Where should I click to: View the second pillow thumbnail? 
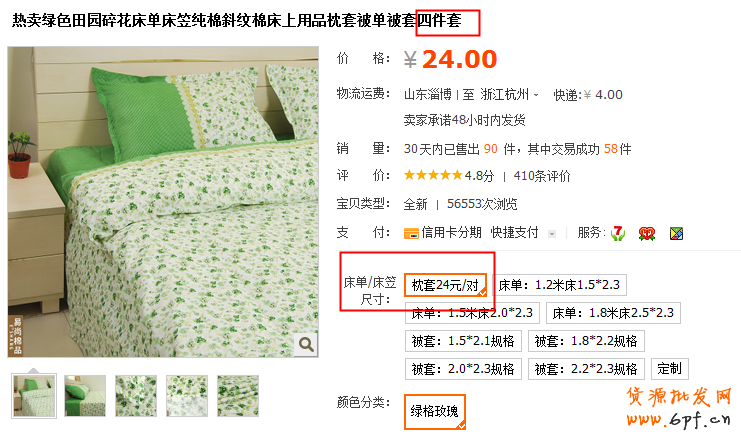85,396
